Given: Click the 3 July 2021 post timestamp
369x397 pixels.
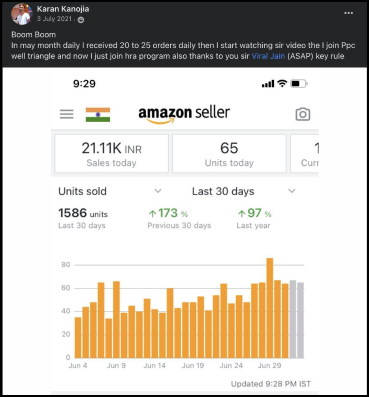Looking at the screenshot, I should (x=54, y=19).
